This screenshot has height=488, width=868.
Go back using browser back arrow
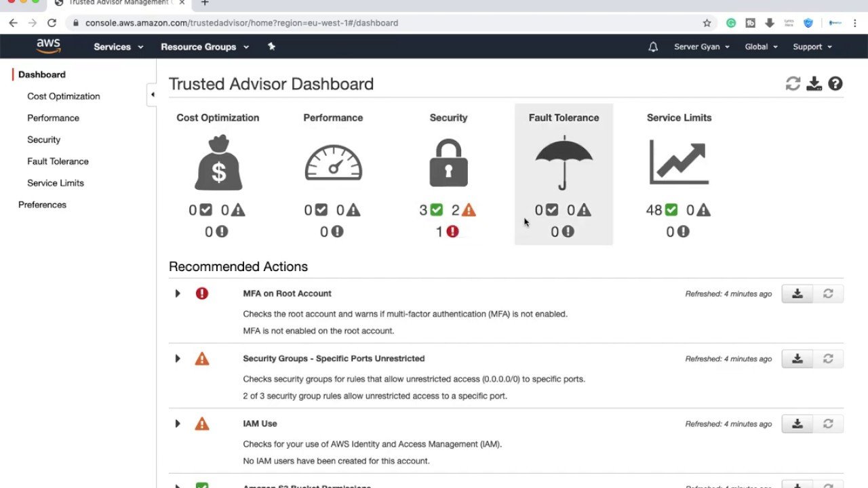point(13,23)
